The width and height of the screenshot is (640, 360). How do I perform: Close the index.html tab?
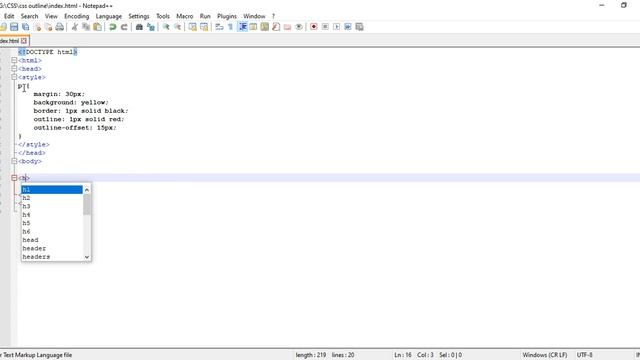point(24,41)
